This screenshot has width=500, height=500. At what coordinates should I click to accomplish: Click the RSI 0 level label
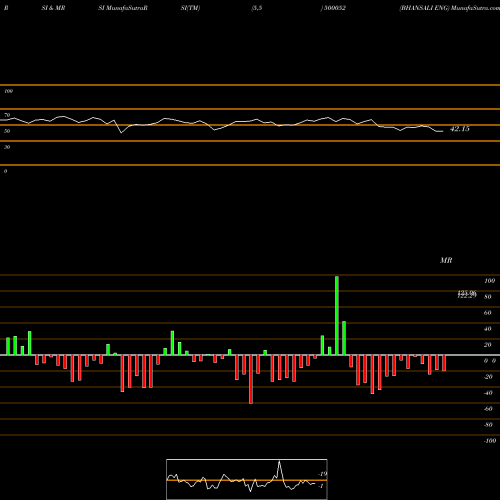pyautogui.click(x=5, y=171)
